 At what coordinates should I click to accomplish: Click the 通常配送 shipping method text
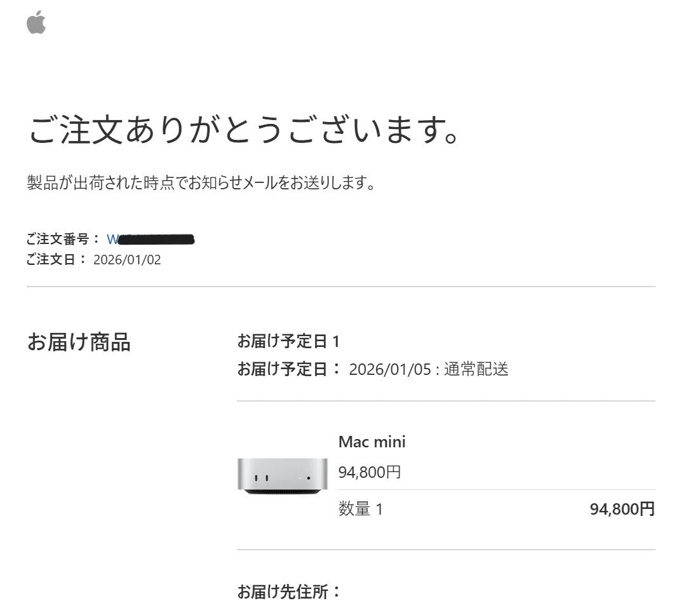[476, 369]
